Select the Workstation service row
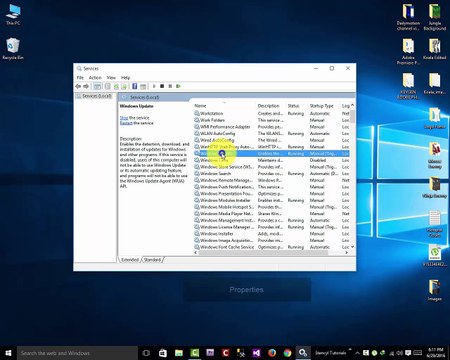The height and width of the screenshot is (360, 450). 271,114
